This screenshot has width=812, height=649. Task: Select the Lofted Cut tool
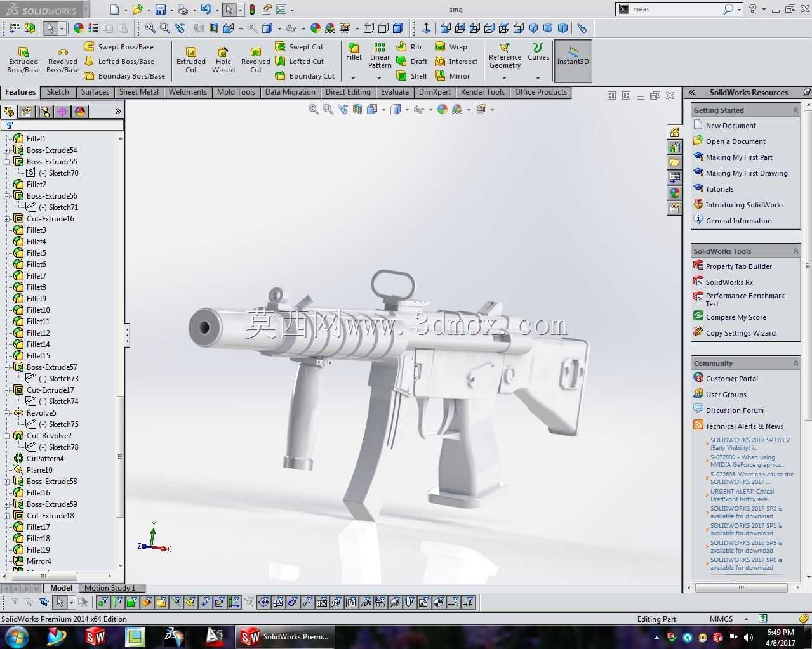(300, 62)
